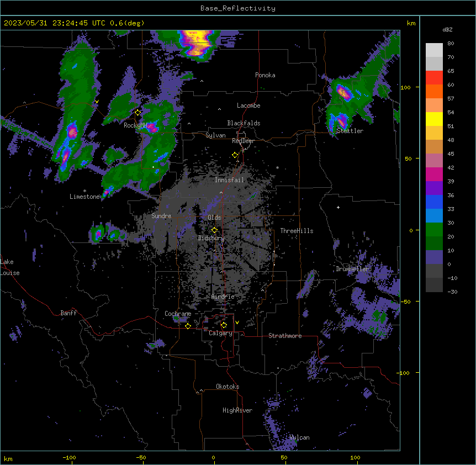This screenshot has width=476, height=465.
Task: Click the -100 tick on the bottom axis
Action: click(x=69, y=457)
